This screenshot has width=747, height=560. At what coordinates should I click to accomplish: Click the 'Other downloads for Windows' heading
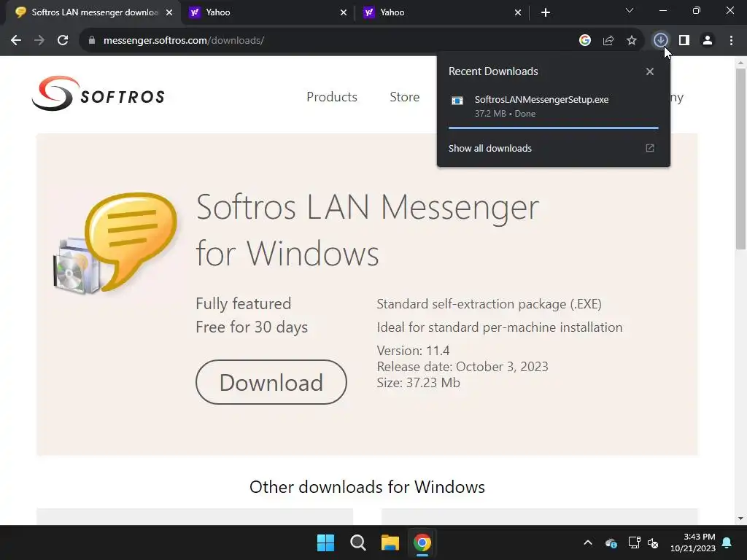367,486
